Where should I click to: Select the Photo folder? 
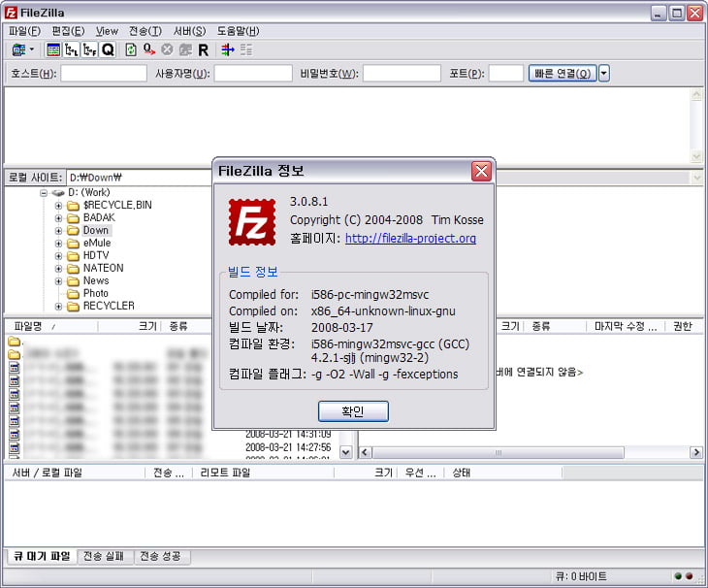(96, 293)
